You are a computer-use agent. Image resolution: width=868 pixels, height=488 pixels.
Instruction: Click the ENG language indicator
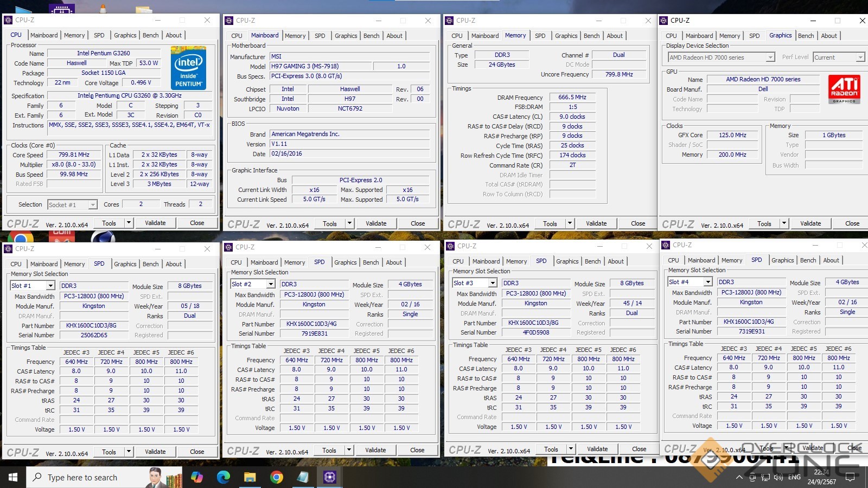pyautogui.click(x=794, y=478)
